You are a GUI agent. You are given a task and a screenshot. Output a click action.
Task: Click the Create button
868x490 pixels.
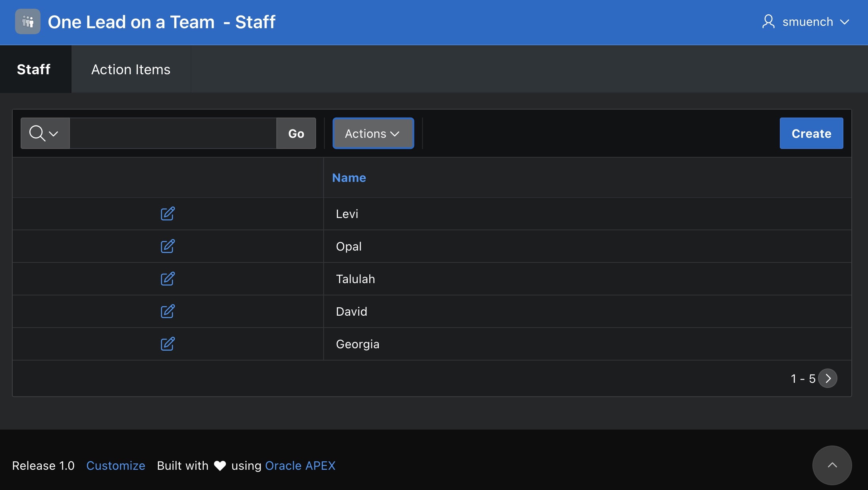click(x=811, y=133)
